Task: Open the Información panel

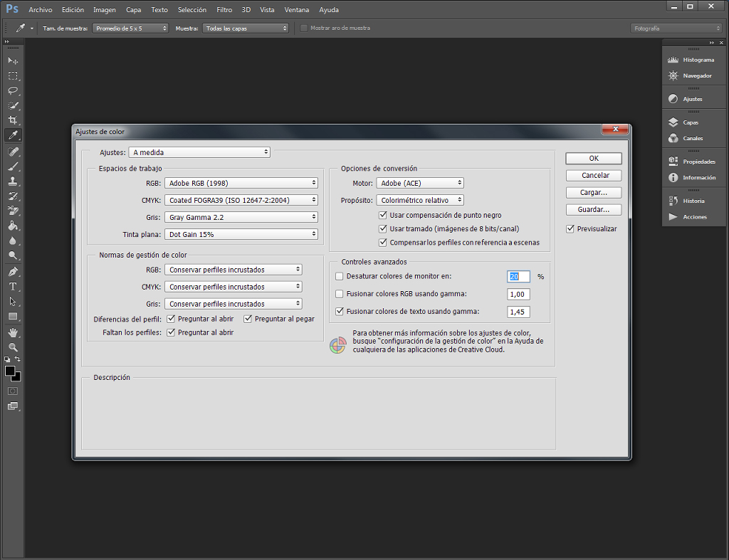Action: pyautogui.click(x=691, y=177)
